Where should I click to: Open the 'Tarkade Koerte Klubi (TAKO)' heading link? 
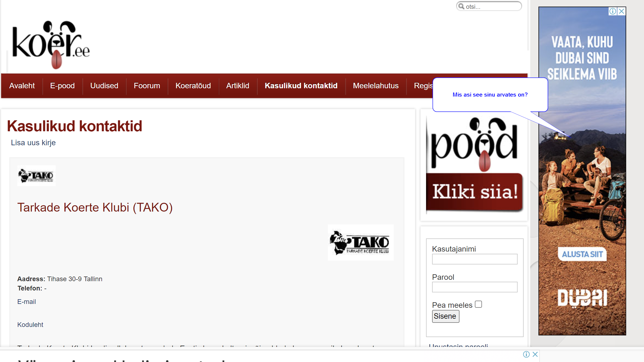click(95, 207)
